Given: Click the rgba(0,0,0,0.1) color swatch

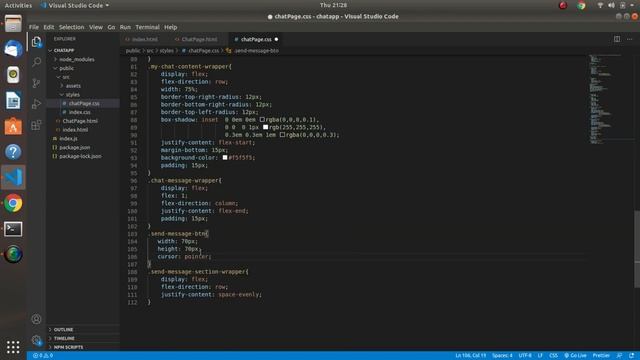Looking at the screenshot, I should pos(262,120).
